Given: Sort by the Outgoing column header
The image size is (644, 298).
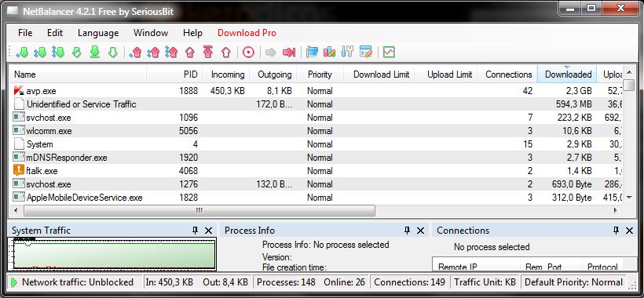Looking at the screenshot, I should point(273,74).
